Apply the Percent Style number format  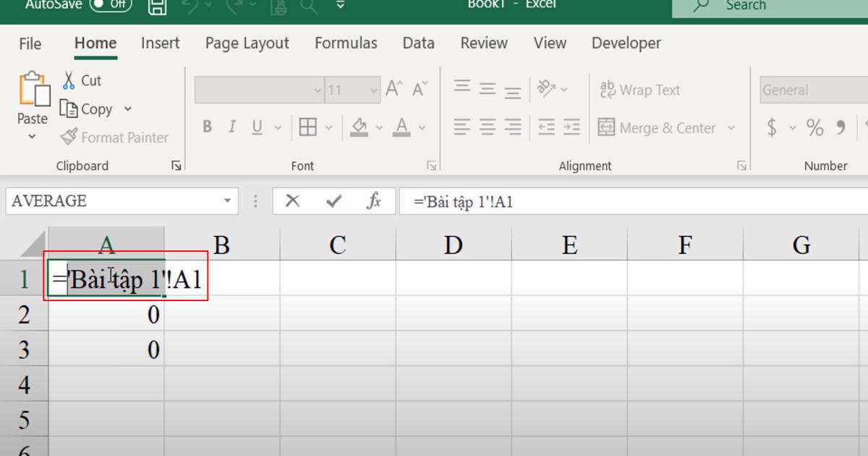click(813, 126)
